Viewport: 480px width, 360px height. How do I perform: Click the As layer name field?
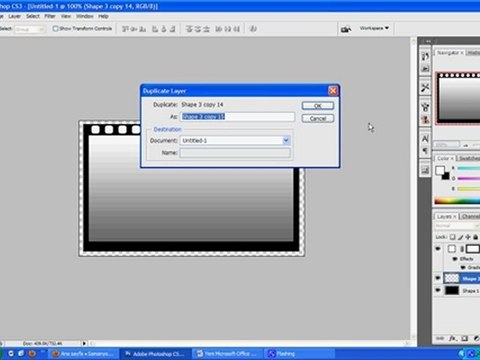[238, 117]
